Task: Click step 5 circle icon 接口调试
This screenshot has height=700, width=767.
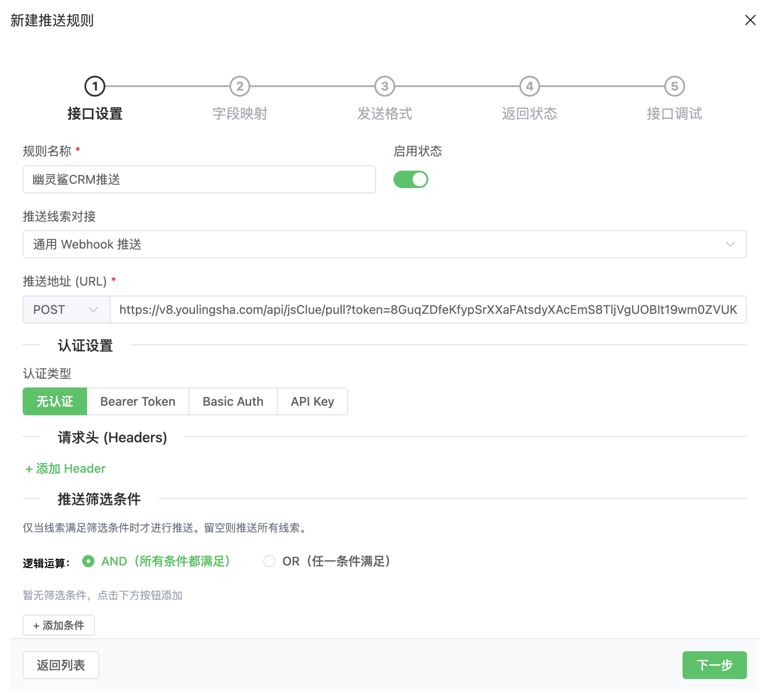Action: [x=674, y=86]
